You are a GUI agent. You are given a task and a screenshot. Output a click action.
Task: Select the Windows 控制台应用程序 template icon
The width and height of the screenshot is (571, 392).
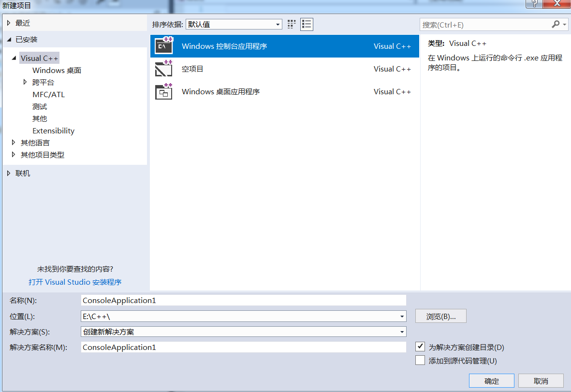point(164,46)
